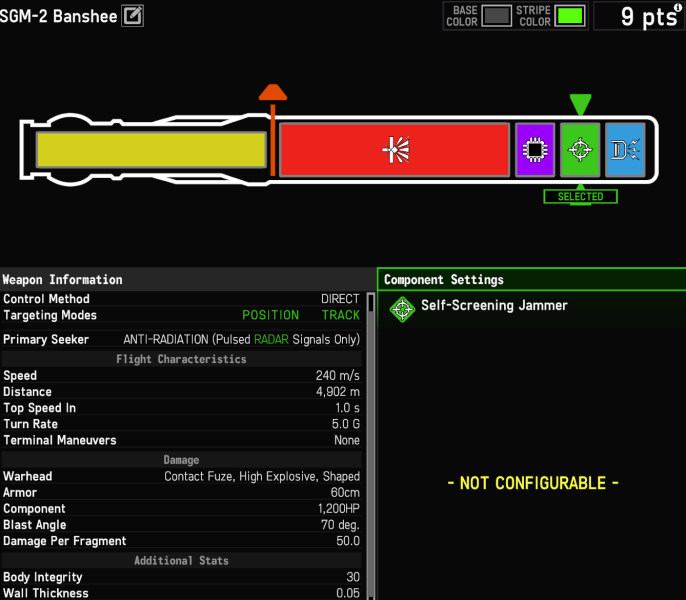Click the green triangle marker above the jammer

[x=581, y=104]
